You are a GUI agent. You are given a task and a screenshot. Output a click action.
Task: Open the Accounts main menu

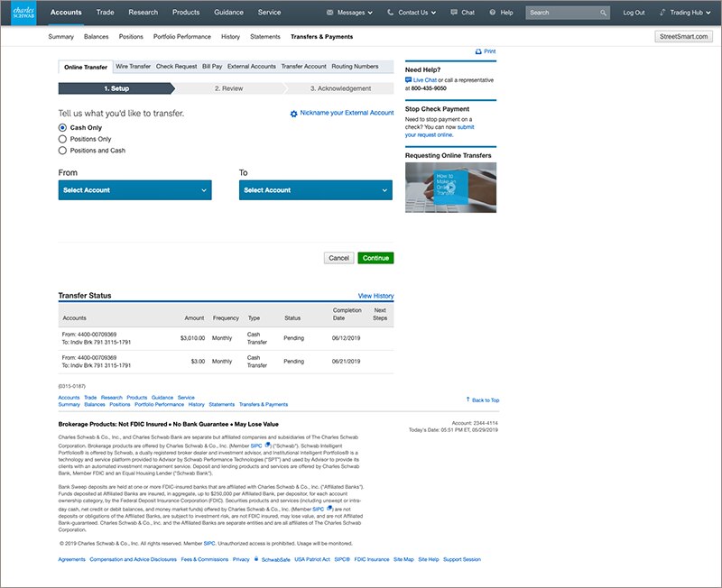click(66, 13)
